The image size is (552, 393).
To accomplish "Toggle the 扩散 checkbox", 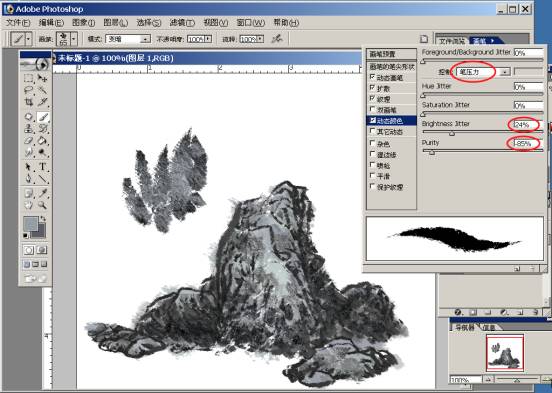I will pyautogui.click(x=372, y=88).
